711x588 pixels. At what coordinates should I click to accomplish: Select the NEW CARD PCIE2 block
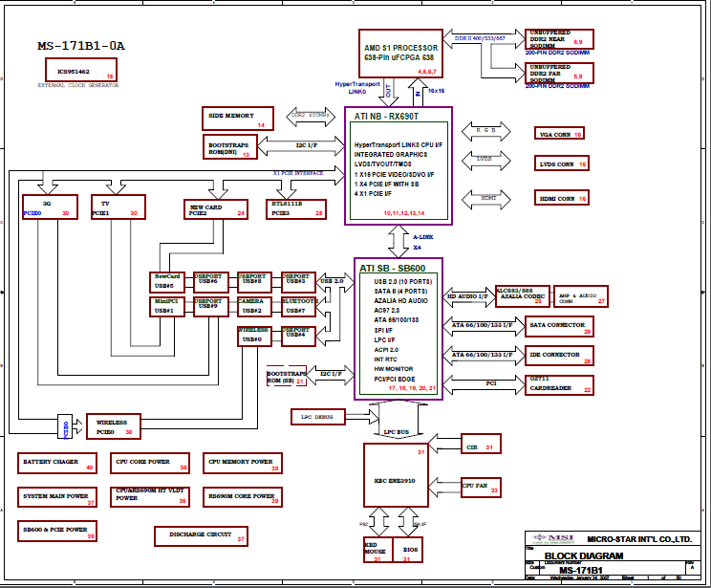point(216,209)
